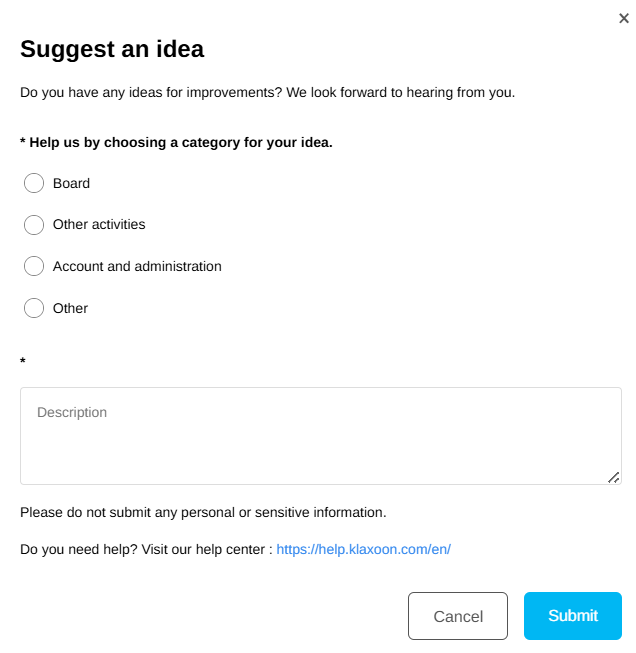
Task: Click the Suggest an idea heading
Action: pyautogui.click(x=112, y=48)
